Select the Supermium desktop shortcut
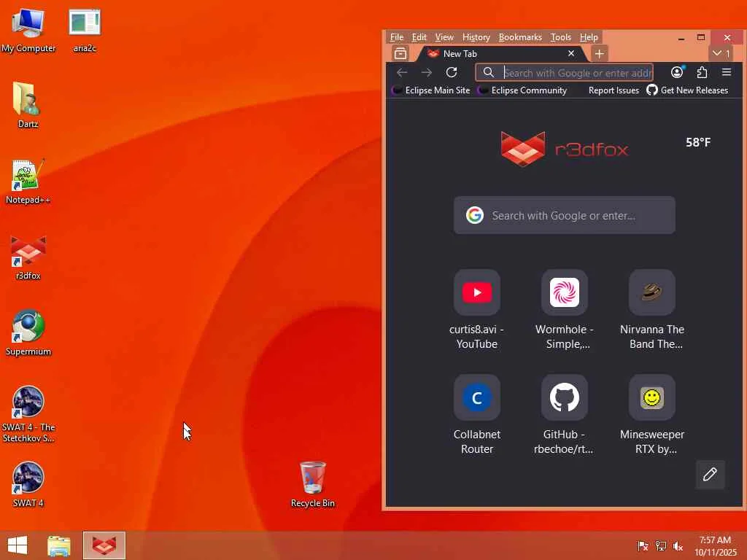Image resolution: width=747 pixels, height=560 pixels. [x=28, y=332]
